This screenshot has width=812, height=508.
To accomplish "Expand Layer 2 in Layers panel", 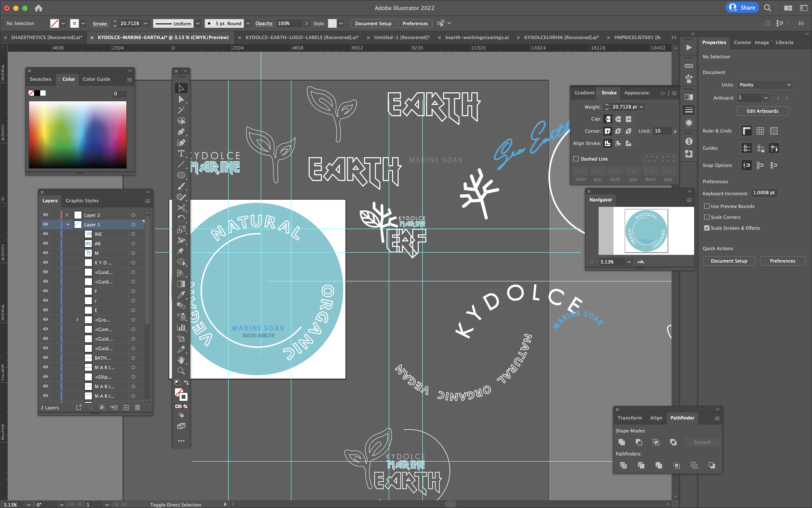I will pos(67,215).
